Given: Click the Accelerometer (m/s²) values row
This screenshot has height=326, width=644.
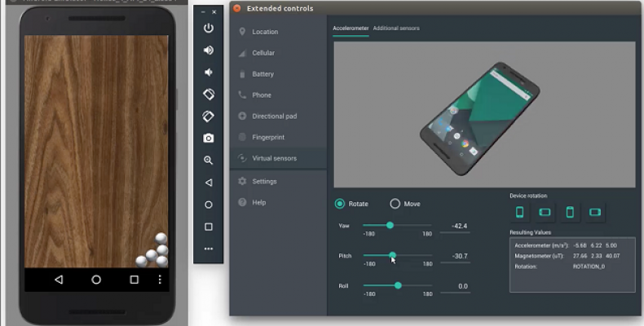Looking at the screenshot, I should click(x=566, y=245).
